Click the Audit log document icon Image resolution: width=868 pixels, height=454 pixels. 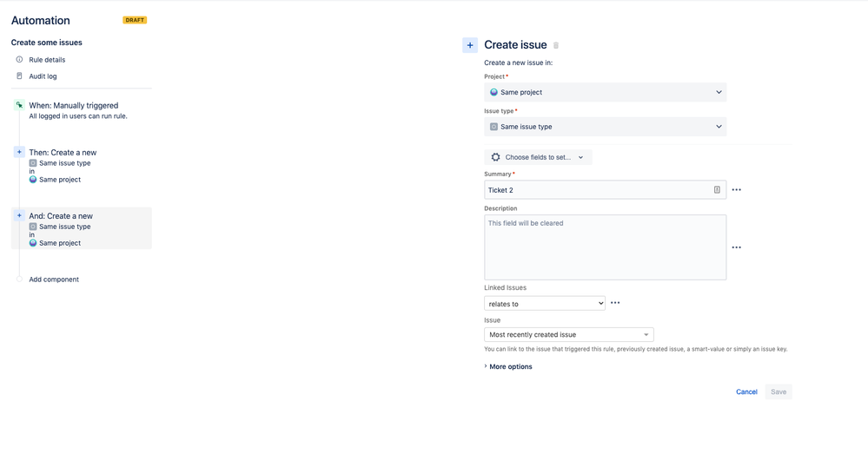[x=19, y=76]
